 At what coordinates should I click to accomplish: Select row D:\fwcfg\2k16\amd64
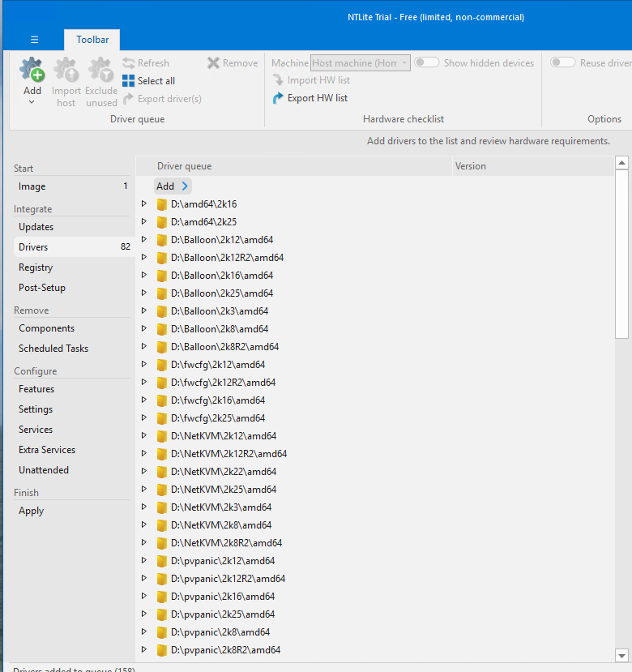(x=375, y=400)
